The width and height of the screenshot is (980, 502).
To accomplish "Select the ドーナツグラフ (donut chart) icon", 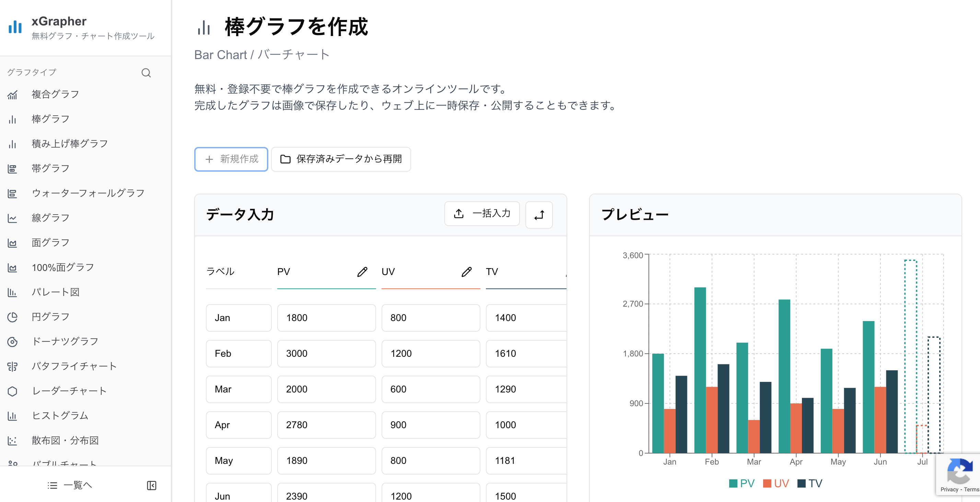I will click(x=13, y=341).
